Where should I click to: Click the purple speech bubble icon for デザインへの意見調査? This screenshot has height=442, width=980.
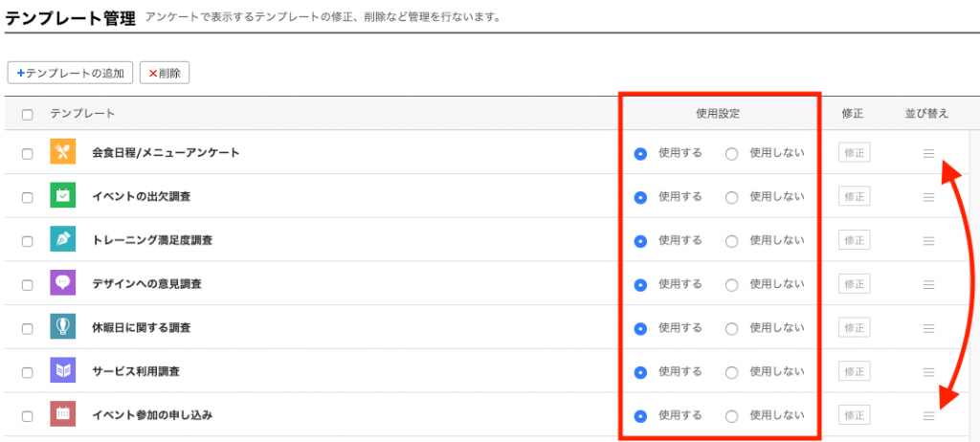(x=62, y=284)
